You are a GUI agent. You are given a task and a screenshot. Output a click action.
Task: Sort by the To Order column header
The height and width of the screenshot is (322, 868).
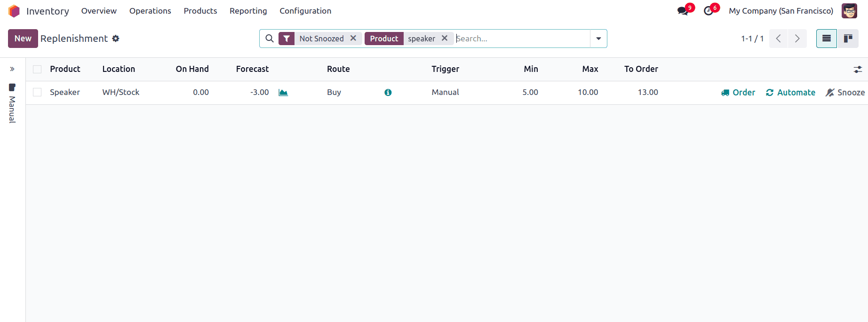click(x=641, y=69)
